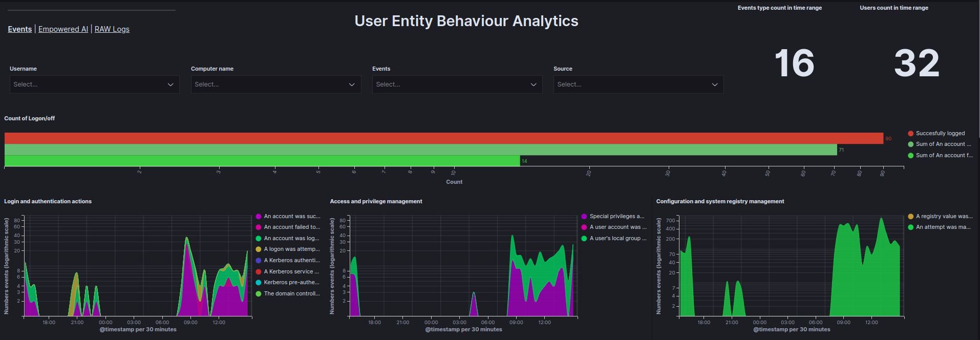
Task: Open the Computer name dropdown
Action: click(275, 84)
